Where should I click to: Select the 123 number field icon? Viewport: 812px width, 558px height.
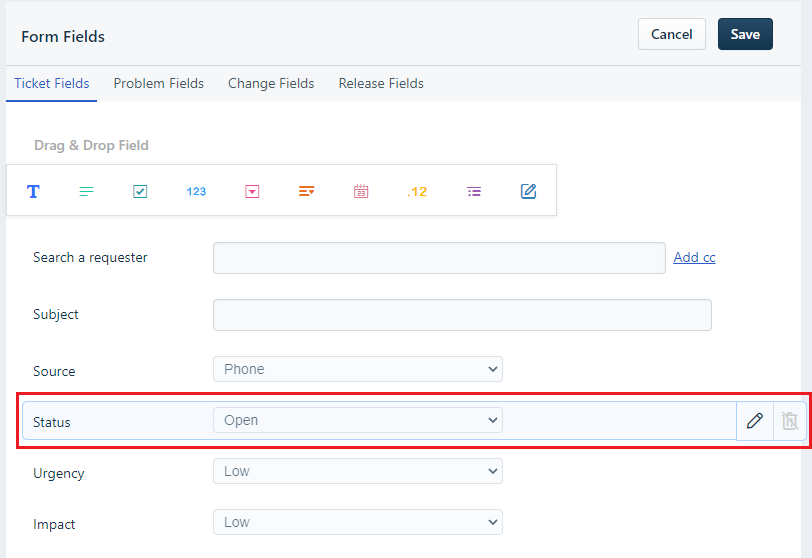(x=196, y=192)
